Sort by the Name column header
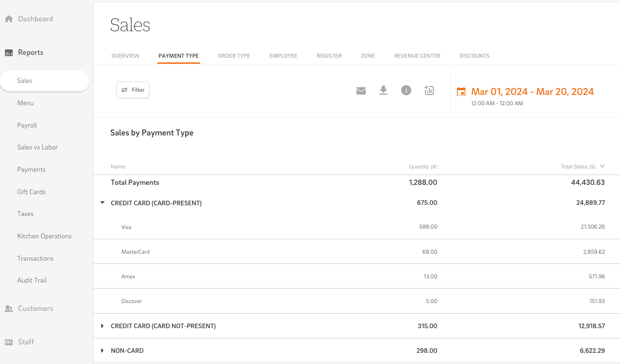 pos(118,167)
